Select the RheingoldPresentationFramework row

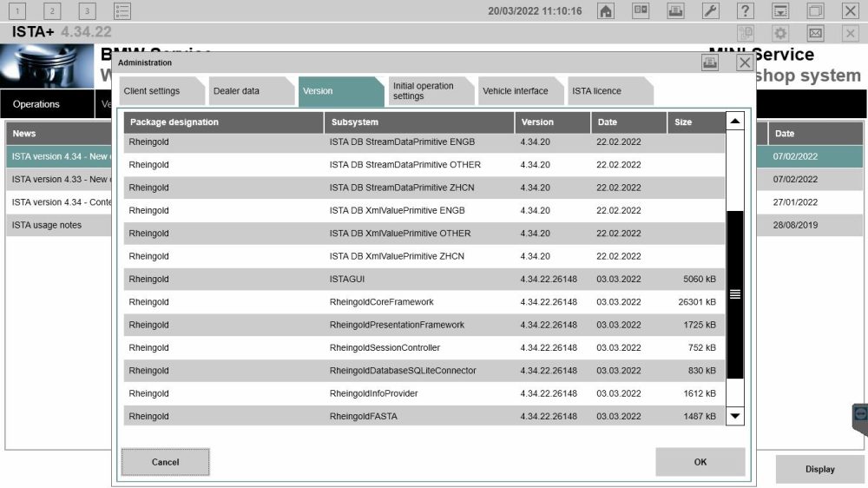(424, 325)
